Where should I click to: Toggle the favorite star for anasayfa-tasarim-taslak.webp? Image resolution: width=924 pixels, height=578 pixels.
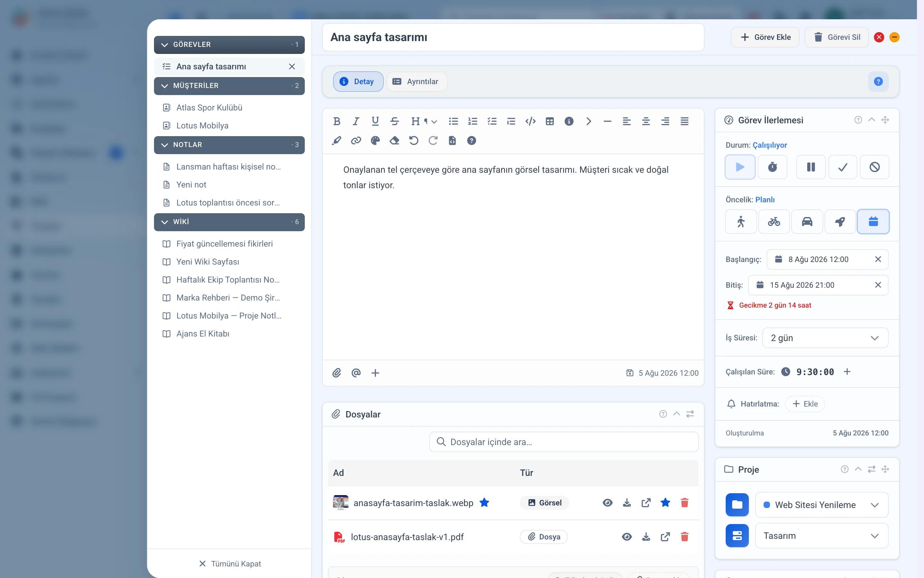(665, 503)
